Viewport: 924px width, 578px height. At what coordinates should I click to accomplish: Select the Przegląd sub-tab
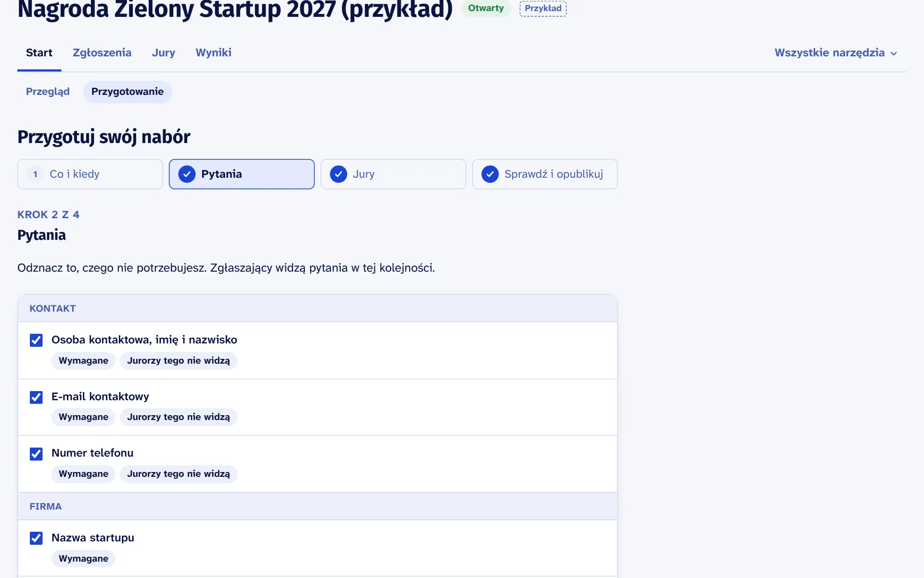click(x=48, y=92)
